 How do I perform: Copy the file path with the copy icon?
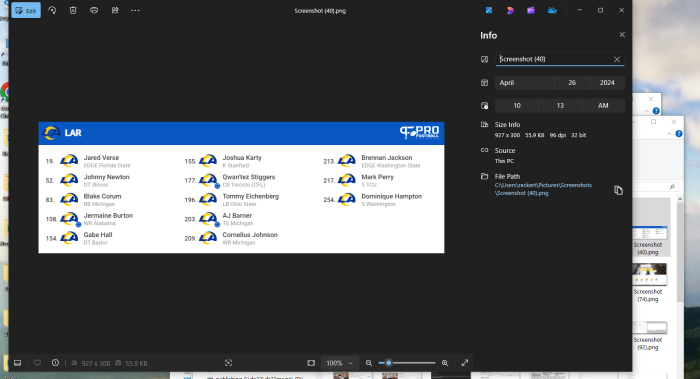click(618, 190)
